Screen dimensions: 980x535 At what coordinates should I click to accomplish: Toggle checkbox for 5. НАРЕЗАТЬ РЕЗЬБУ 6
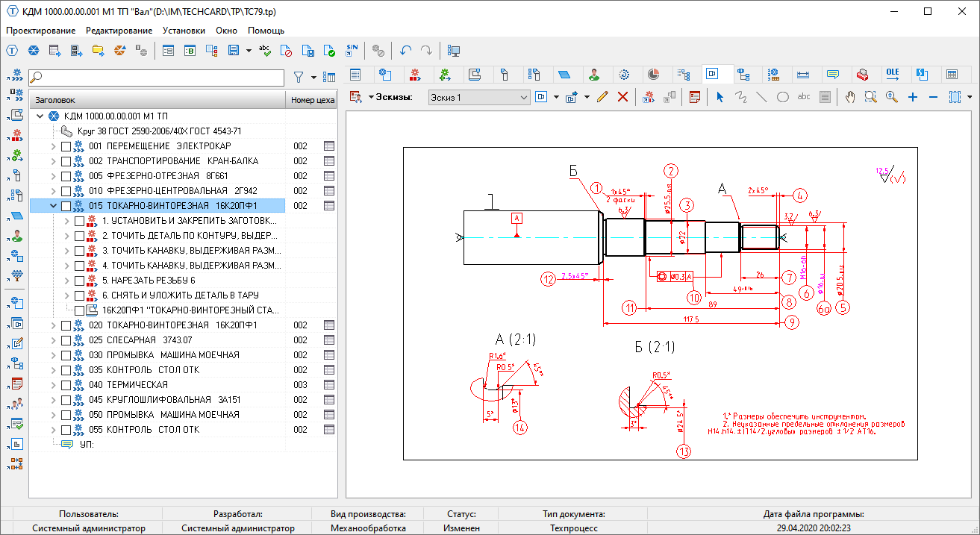click(x=80, y=281)
